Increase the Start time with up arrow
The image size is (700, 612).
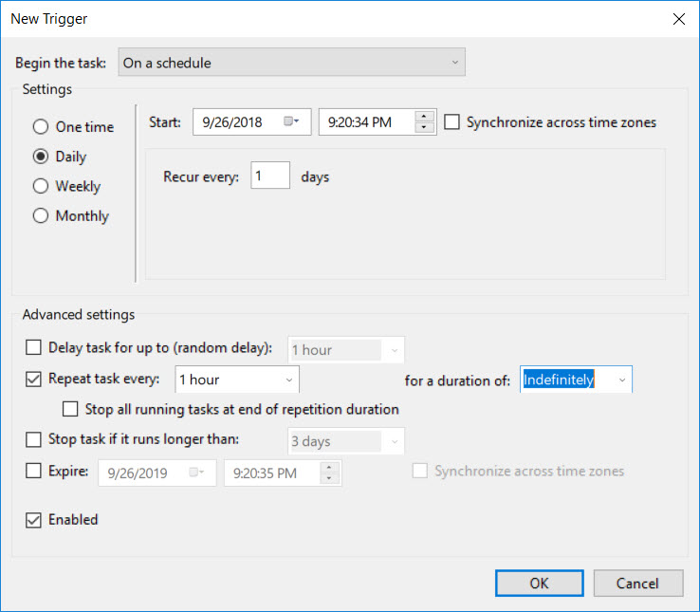pyautogui.click(x=425, y=117)
